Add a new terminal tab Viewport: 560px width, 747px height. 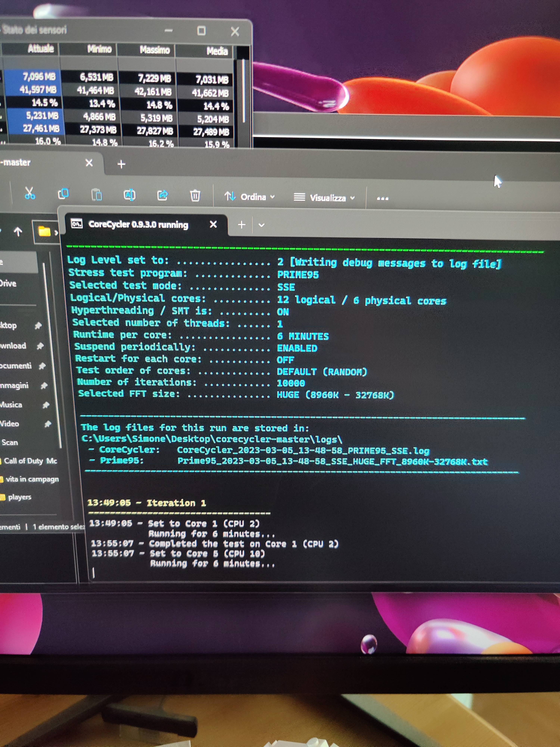pyautogui.click(x=242, y=225)
